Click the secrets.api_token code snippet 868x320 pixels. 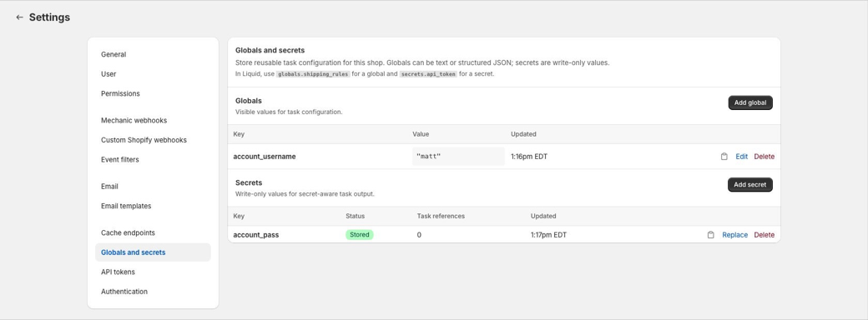[428, 74]
